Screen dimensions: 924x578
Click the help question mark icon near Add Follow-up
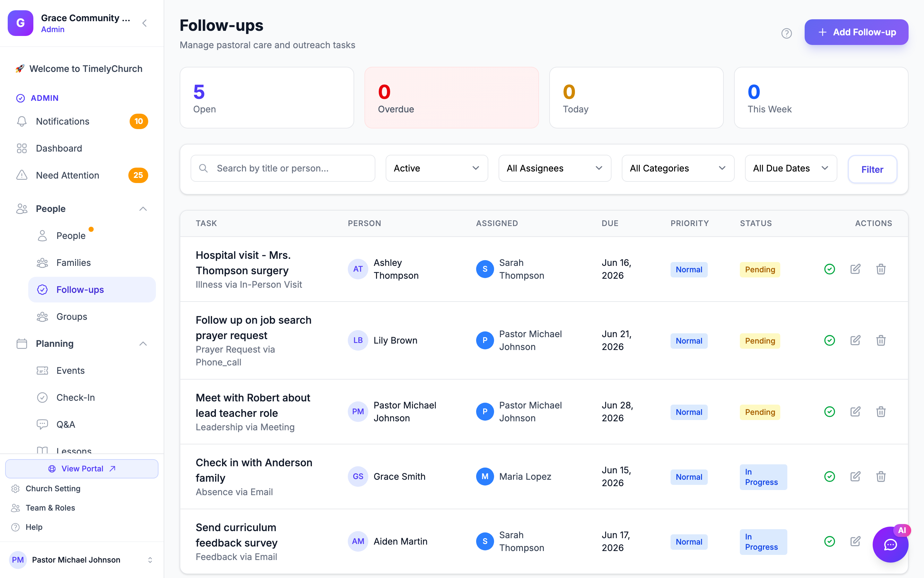point(786,33)
